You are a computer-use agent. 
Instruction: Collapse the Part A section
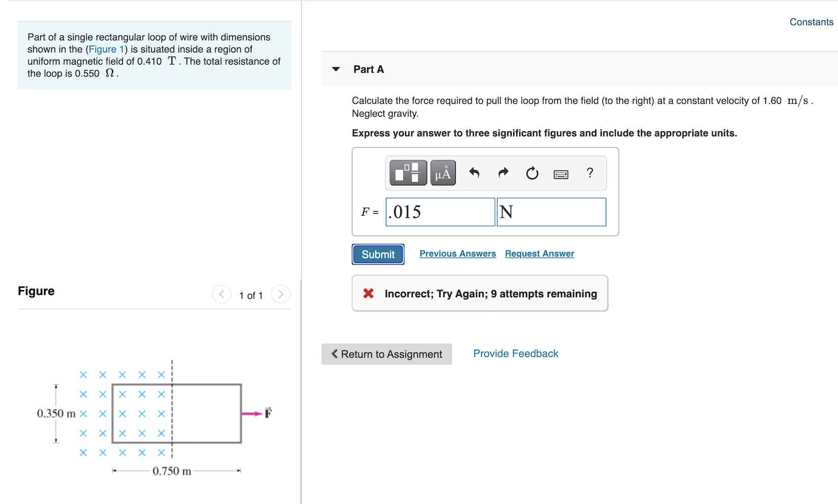(336, 69)
